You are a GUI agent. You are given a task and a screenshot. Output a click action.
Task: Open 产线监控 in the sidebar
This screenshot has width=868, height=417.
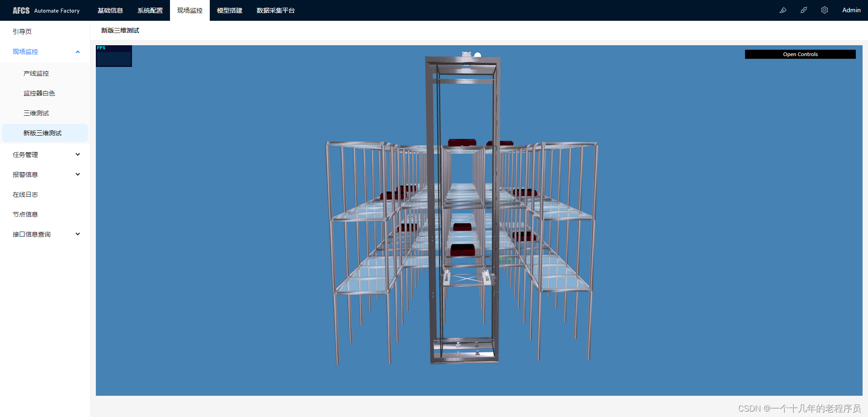(45, 73)
